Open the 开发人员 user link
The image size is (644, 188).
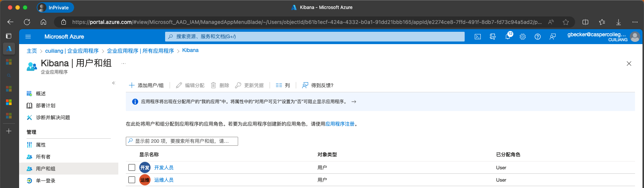click(164, 167)
